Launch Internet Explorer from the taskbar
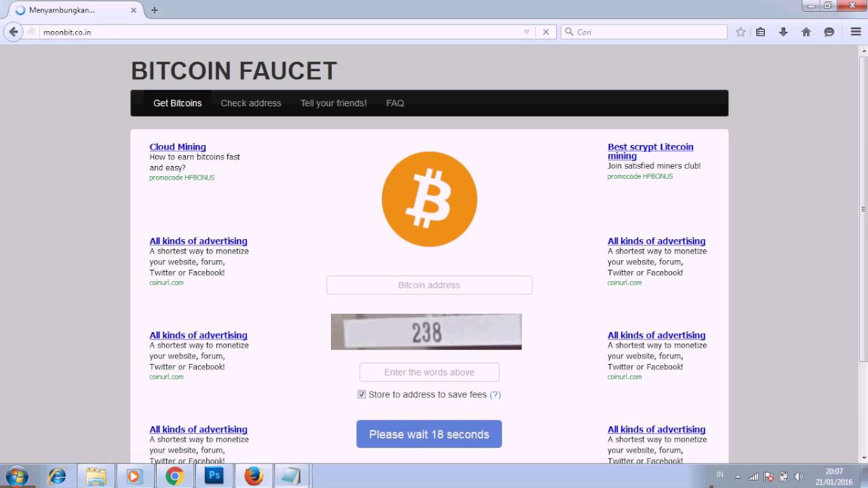The width and height of the screenshot is (868, 488). pos(57,476)
